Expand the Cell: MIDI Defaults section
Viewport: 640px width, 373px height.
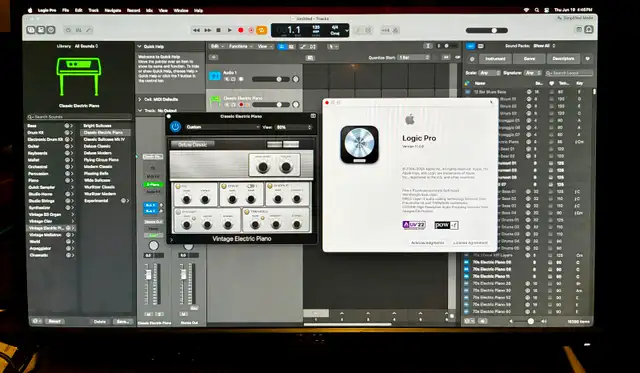[x=139, y=99]
